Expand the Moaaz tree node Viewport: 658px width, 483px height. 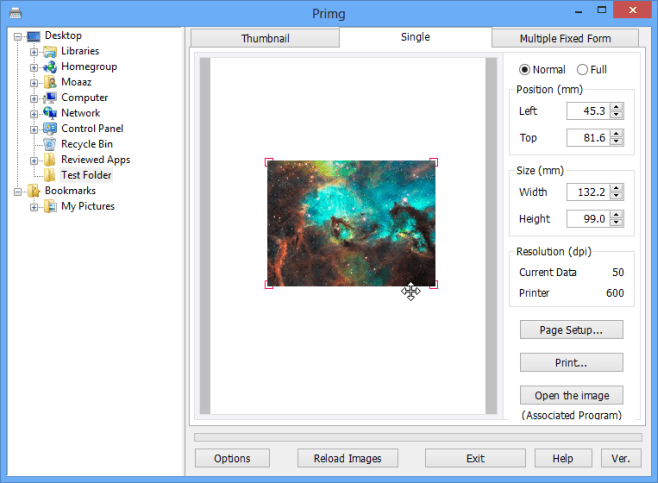pyautogui.click(x=34, y=83)
